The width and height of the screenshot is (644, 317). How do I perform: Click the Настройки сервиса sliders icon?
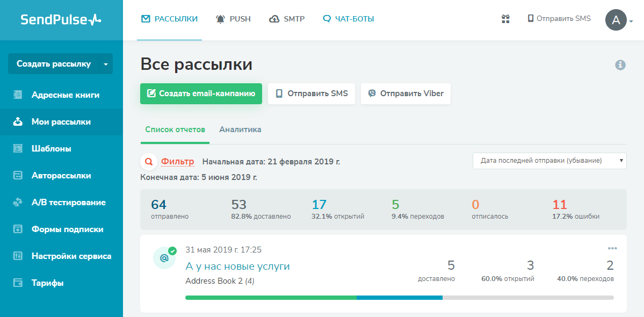click(18, 256)
